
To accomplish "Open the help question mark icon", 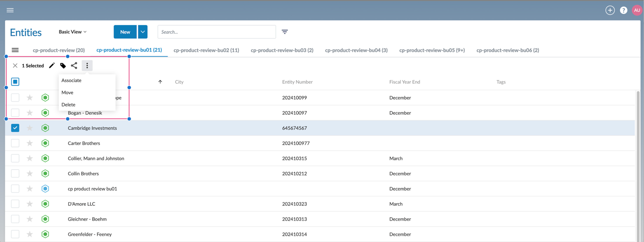I will pos(624,10).
